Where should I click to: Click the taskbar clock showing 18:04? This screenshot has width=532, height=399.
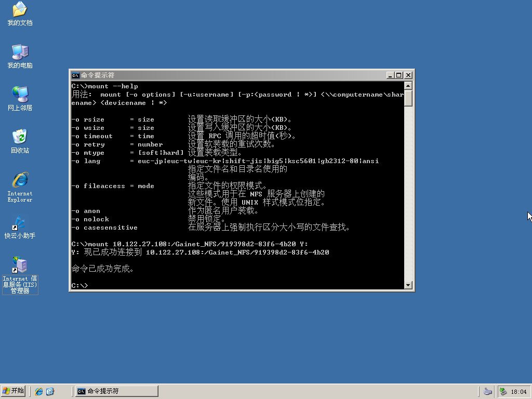coord(518,392)
